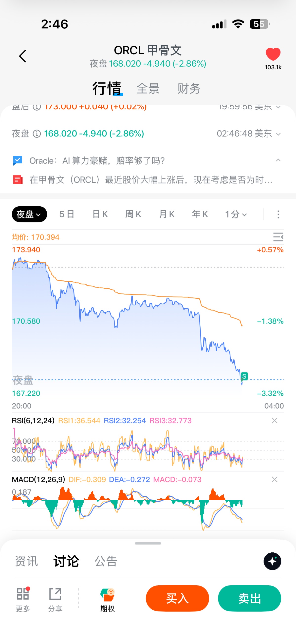The image size is (296, 644).
Task: Tap the back arrow icon
Action: click(23, 56)
